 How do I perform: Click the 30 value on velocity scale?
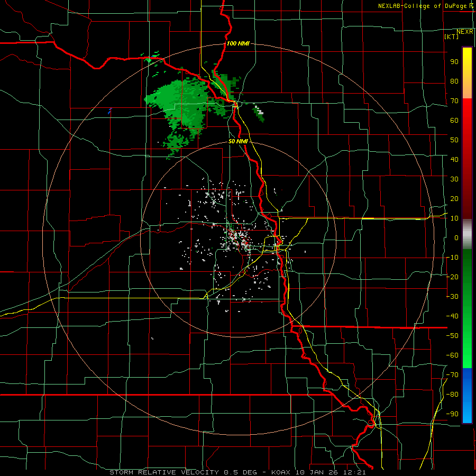tap(454, 179)
